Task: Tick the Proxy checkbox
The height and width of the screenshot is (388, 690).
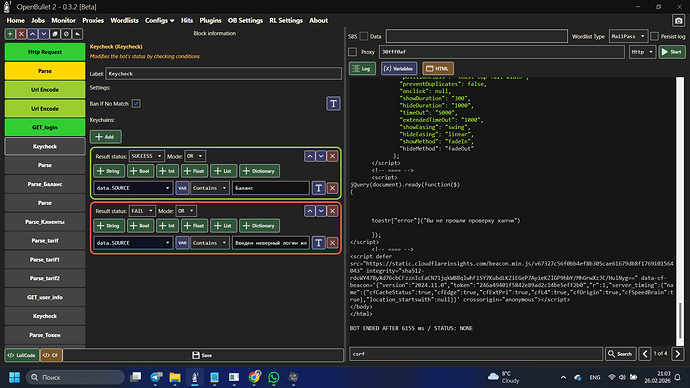Action: [352, 52]
